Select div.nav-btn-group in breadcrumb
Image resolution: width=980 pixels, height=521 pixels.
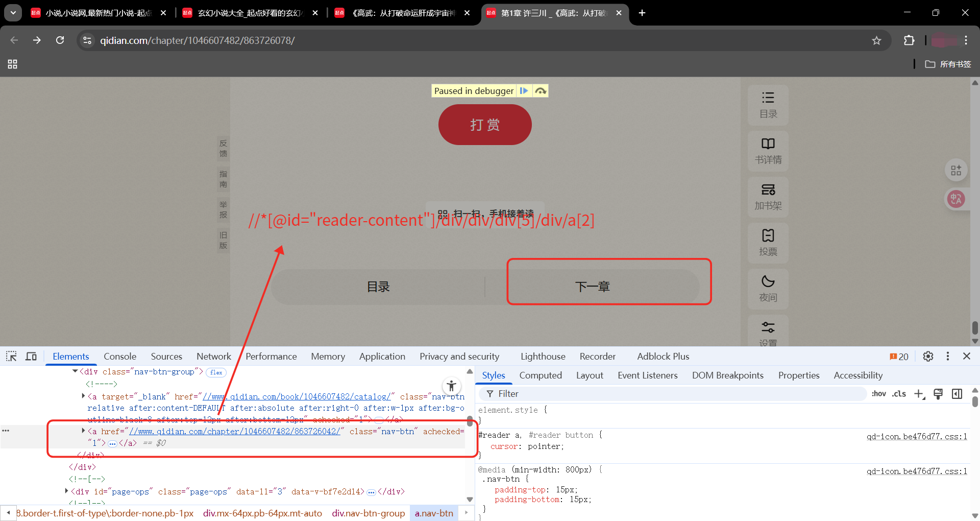click(x=368, y=513)
